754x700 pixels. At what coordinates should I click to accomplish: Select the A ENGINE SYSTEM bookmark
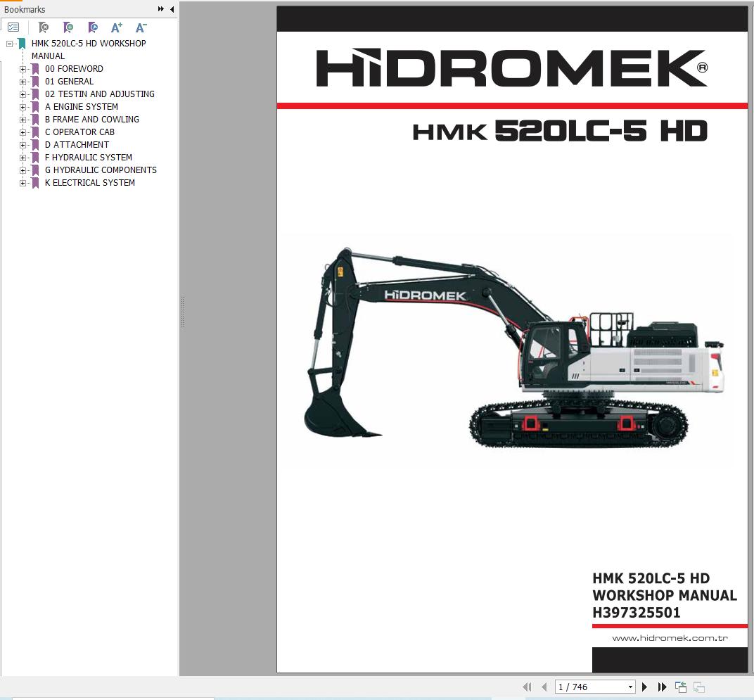coord(82,107)
